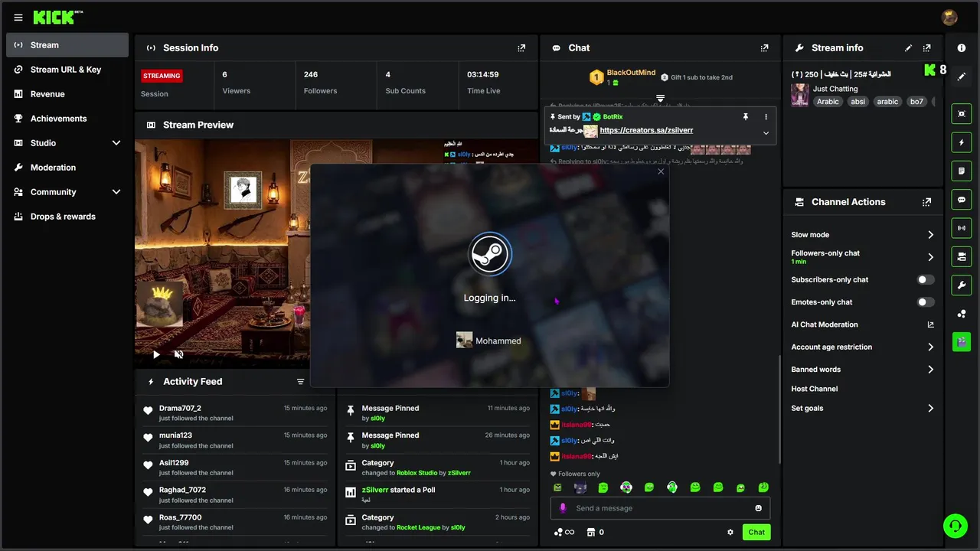Open info icon in right toolbar
This screenshot has width=980, height=551.
click(962, 47)
